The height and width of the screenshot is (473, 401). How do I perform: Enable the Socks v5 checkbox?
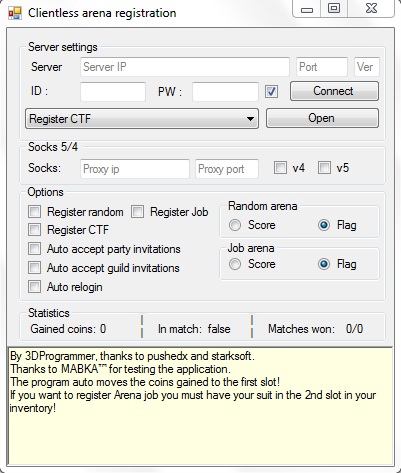click(x=324, y=168)
